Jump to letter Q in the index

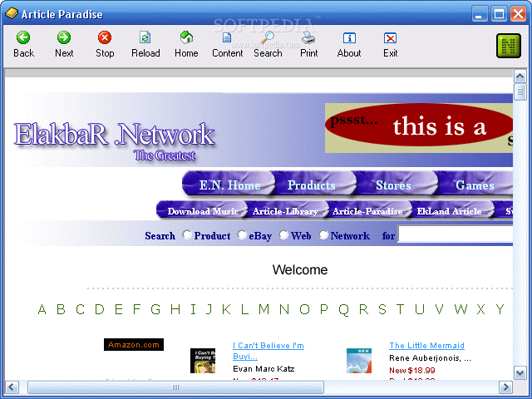[x=343, y=309]
